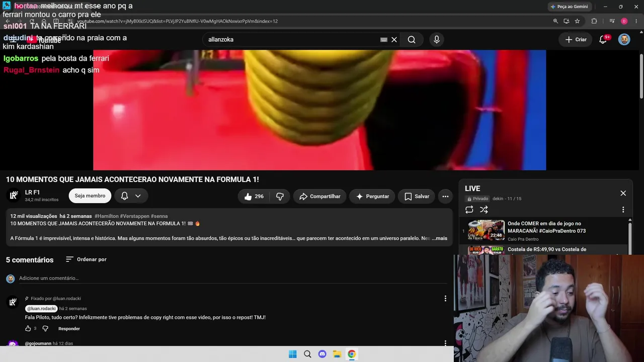Open the Chrome profile avatar
Viewport: 644px width, 362px height.
[624, 21]
